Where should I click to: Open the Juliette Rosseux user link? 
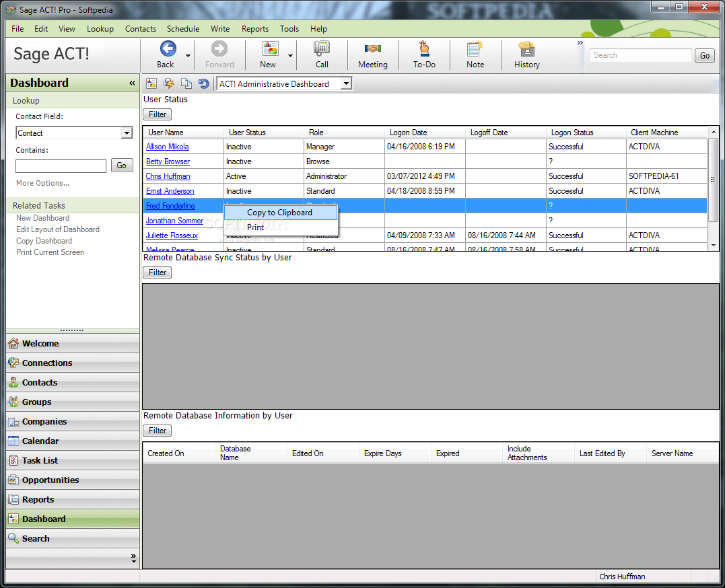coord(172,235)
